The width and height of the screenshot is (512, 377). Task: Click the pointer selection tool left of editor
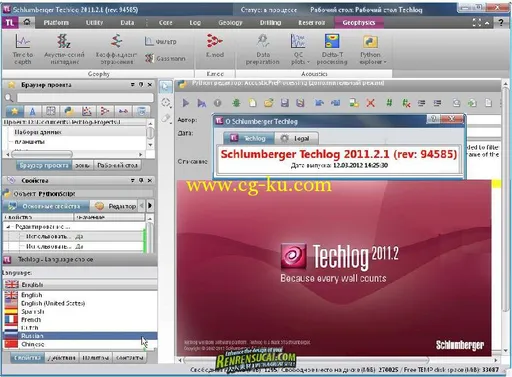[x=165, y=87]
